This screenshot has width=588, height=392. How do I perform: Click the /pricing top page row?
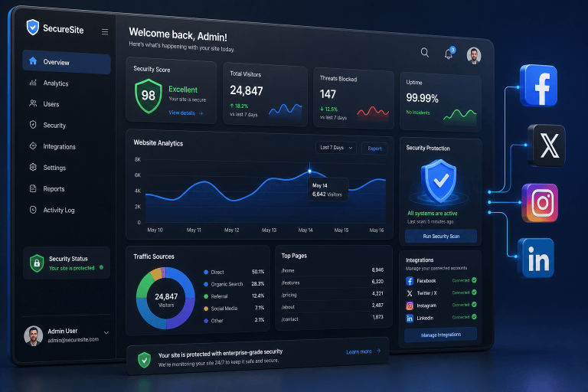[332, 294]
